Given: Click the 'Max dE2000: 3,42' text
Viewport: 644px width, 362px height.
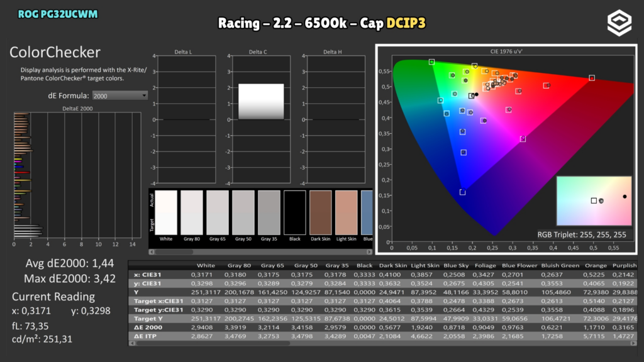Looking at the screenshot, I should [70, 278].
